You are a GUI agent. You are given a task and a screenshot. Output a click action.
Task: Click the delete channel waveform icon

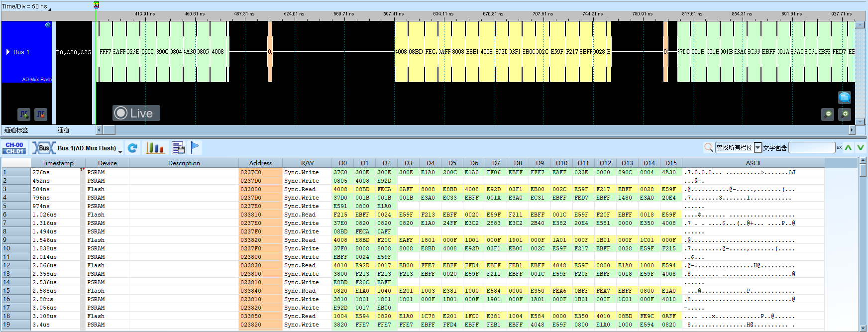tap(41, 114)
